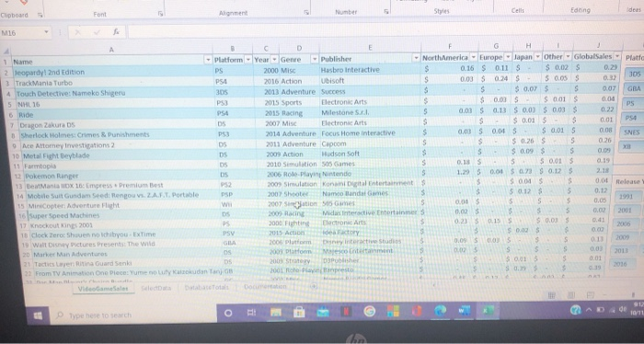This screenshot has height=344, width=644.
Task: Open the Publisher column filter dropdown
Action: pyautogui.click(x=416, y=58)
